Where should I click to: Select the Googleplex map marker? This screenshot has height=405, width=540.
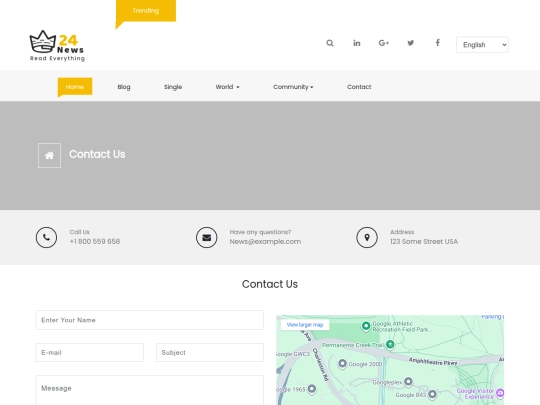(408, 381)
